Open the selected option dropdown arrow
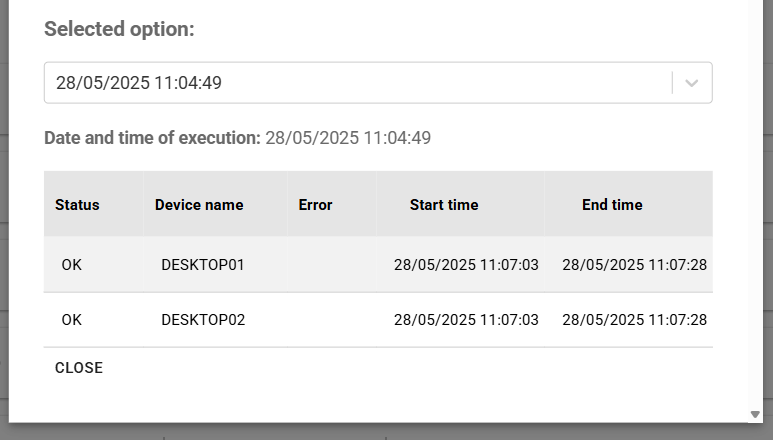 tap(691, 83)
